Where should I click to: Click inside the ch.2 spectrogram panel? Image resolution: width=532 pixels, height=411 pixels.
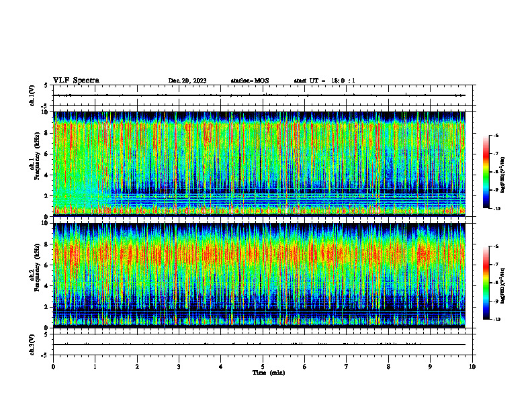[x=259, y=275]
